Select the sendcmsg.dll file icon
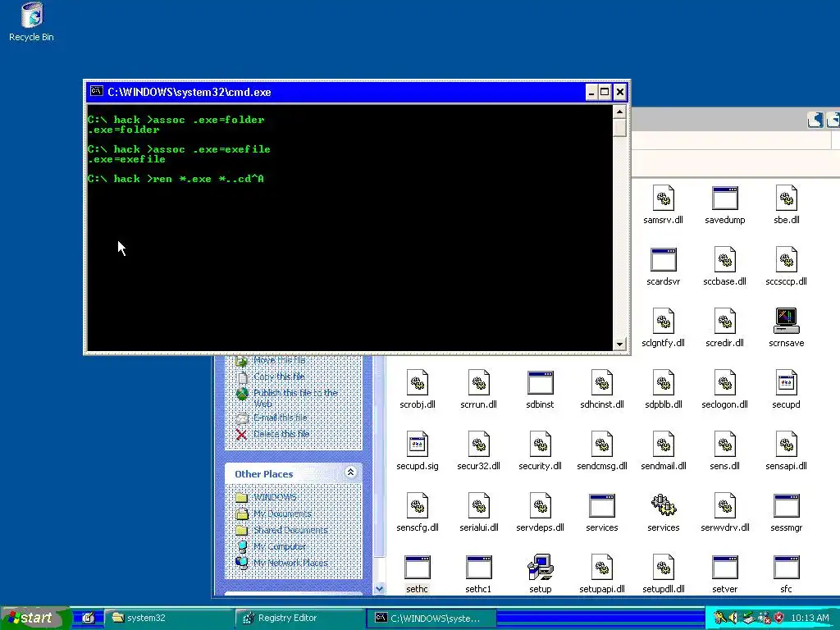 tap(602, 445)
